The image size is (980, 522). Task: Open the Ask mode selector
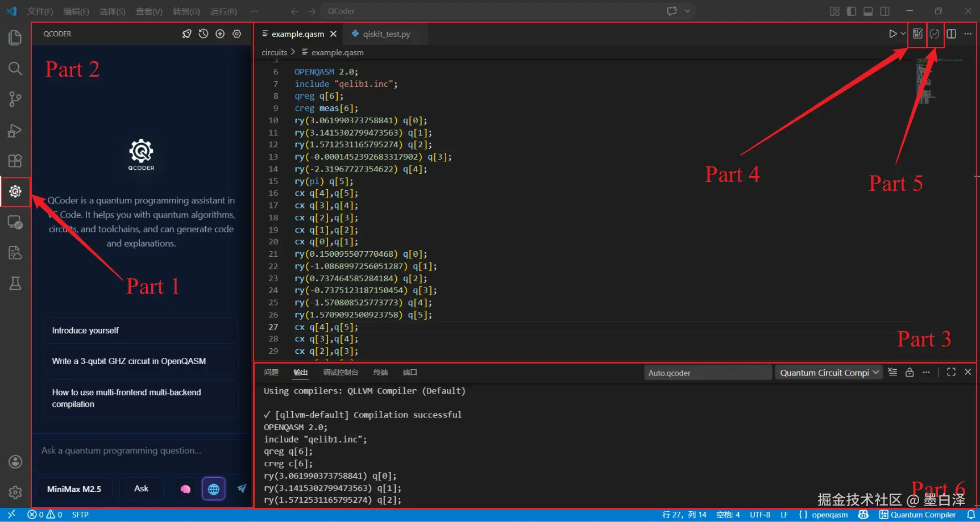pos(141,489)
